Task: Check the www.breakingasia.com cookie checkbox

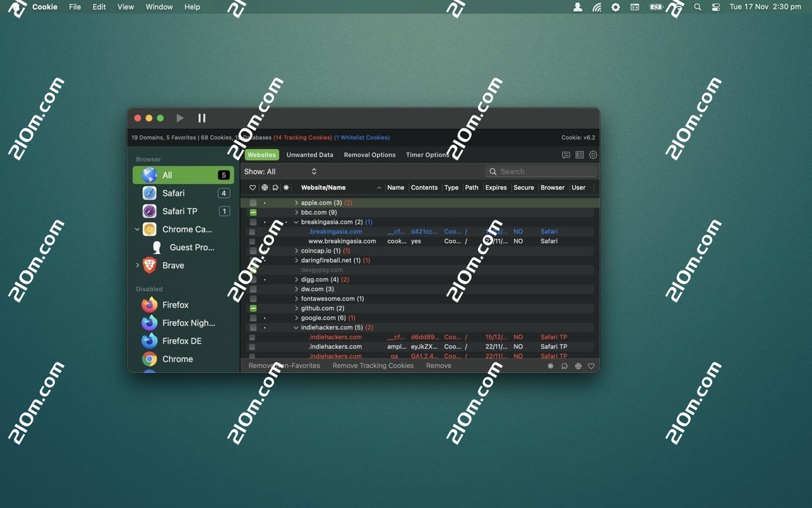Action: 252,241
